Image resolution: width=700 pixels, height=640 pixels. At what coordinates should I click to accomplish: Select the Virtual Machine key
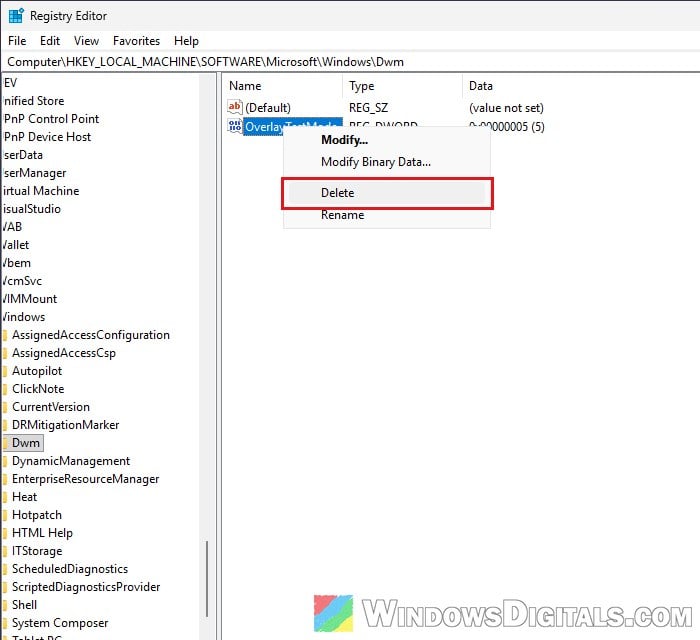point(41,191)
